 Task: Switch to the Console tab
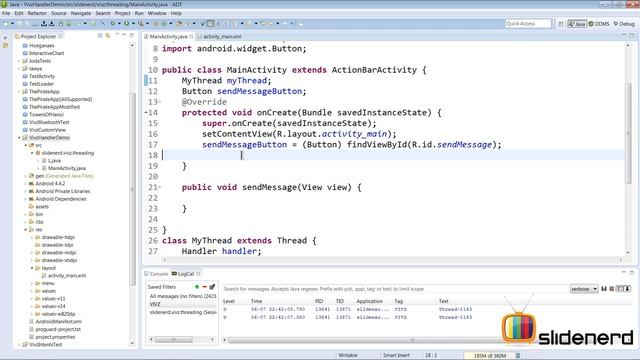156,274
